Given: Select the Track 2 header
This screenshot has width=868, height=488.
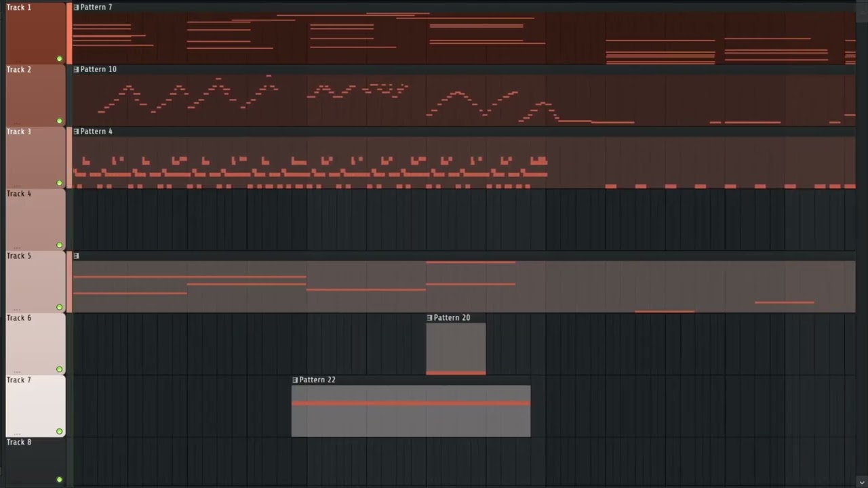Looking at the screenshot, I should point(35,95).
